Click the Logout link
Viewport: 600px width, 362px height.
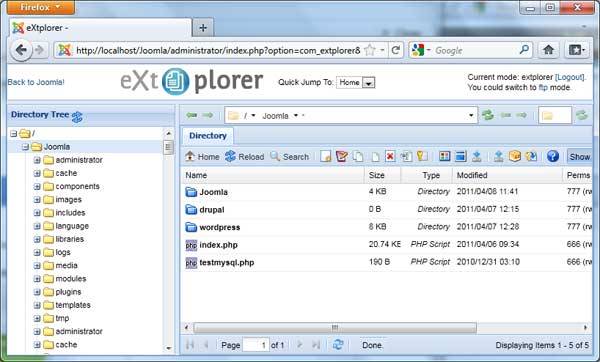click(x=570, y=77)
